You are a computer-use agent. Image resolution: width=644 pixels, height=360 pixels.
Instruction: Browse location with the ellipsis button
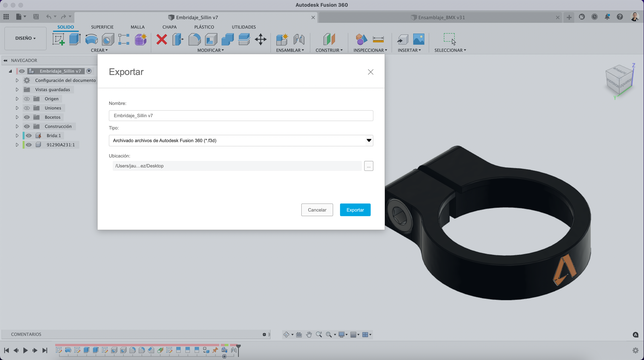point(369,166)
